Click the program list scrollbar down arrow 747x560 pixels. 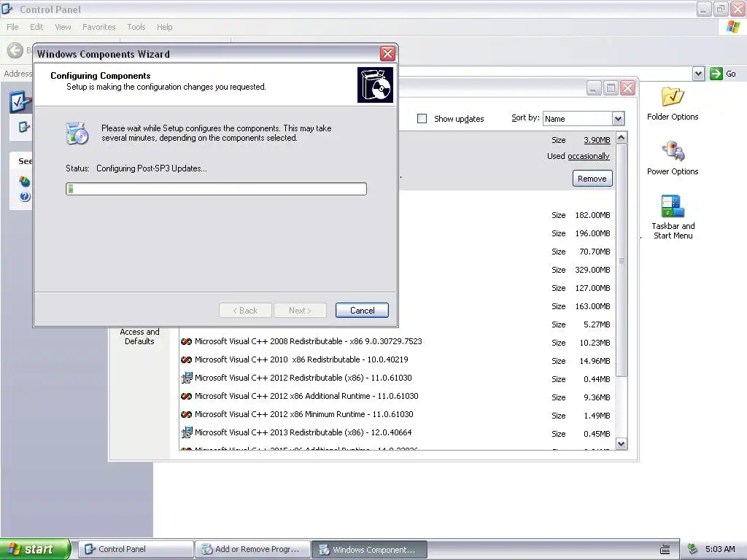tap(622, 444)
